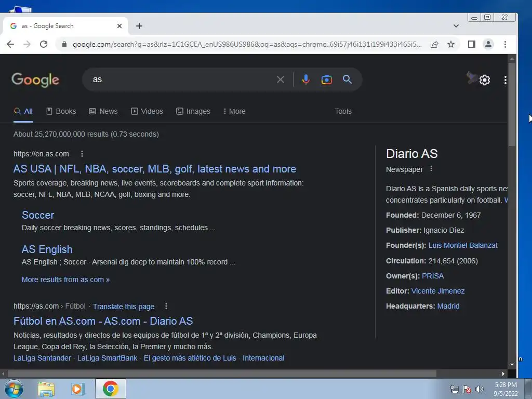Launch Windows Media Player from taskbar
The height and width of the screenshot is (399, 532).
point(78,389)
